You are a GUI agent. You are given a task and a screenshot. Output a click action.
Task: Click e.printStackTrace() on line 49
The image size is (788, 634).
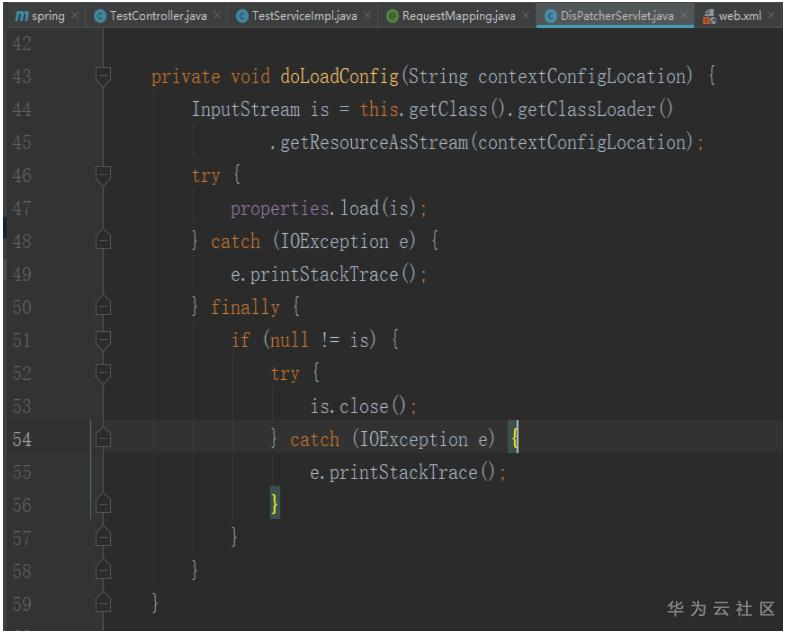(323, 275)
